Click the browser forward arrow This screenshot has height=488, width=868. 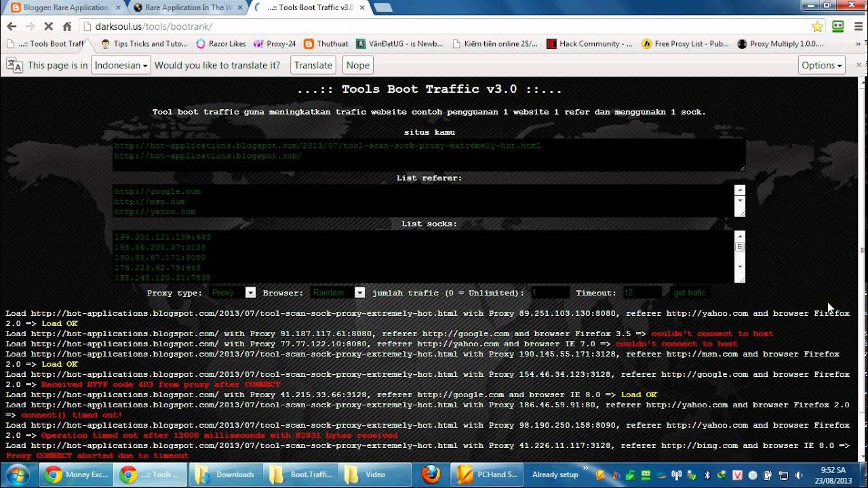(x=30, y=26)
